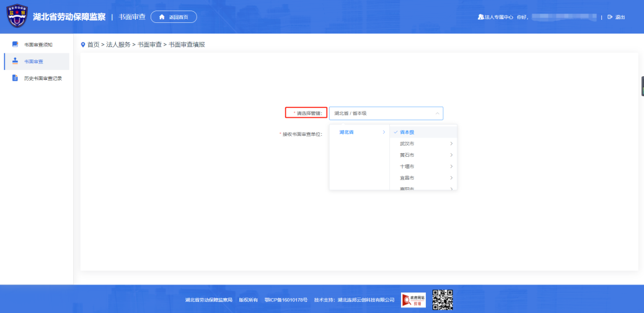Collapse the 请选择管辖 dropdown arrow

coord(437,113)
